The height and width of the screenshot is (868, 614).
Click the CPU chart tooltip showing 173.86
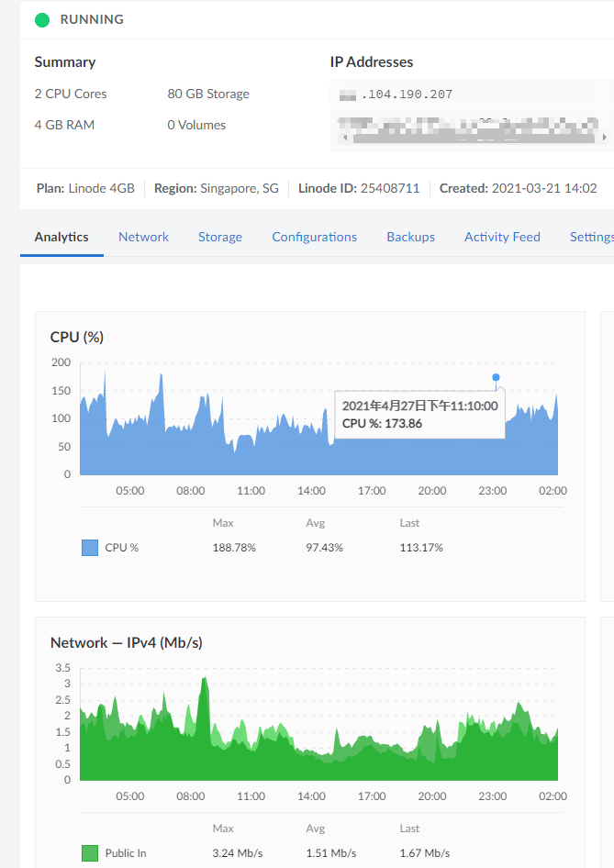[419, 414]
